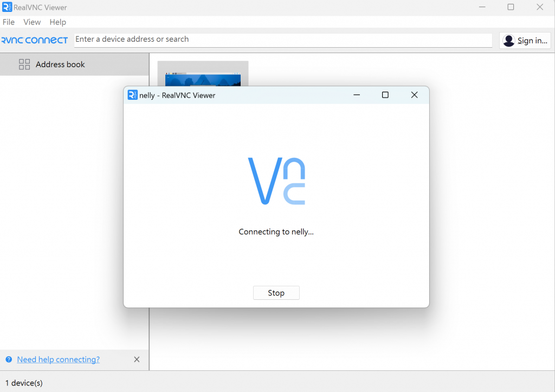This screenshot has width=555, height=392.
Task: Click the Address book grid icon
Action: [24, 65]
